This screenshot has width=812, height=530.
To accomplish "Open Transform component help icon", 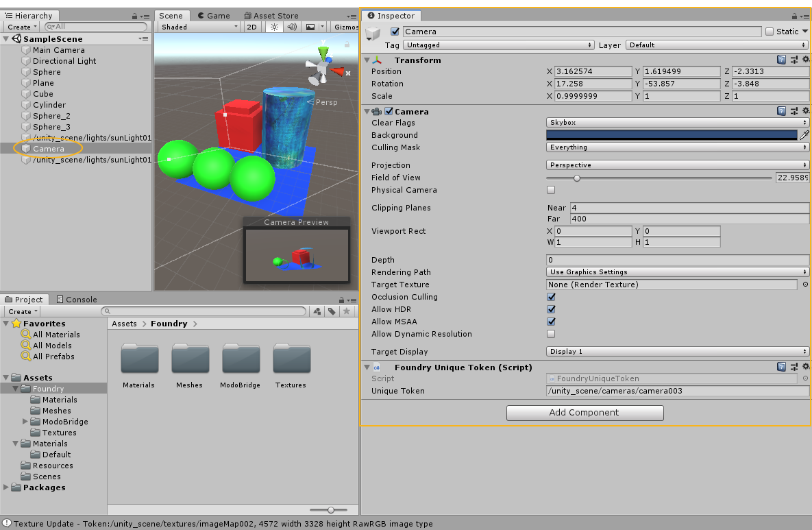I will (x=782, y=60).
